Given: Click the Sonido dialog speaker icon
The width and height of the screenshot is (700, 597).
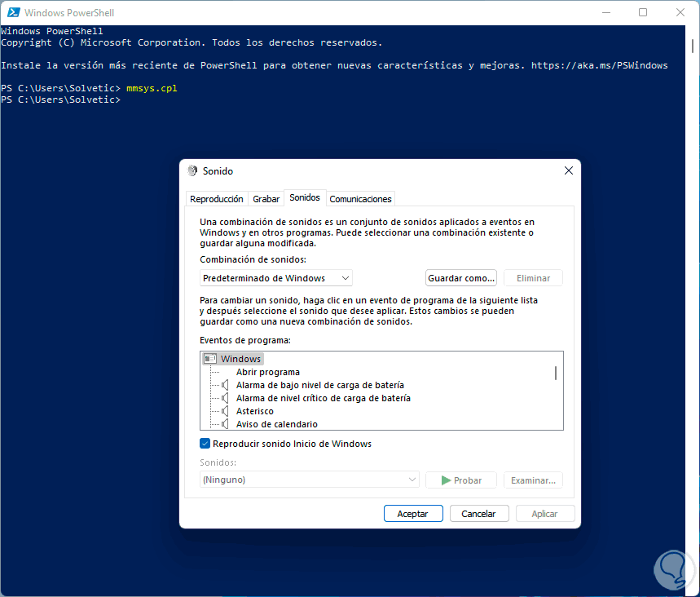Looking at the screenshot, I should 192,170.
